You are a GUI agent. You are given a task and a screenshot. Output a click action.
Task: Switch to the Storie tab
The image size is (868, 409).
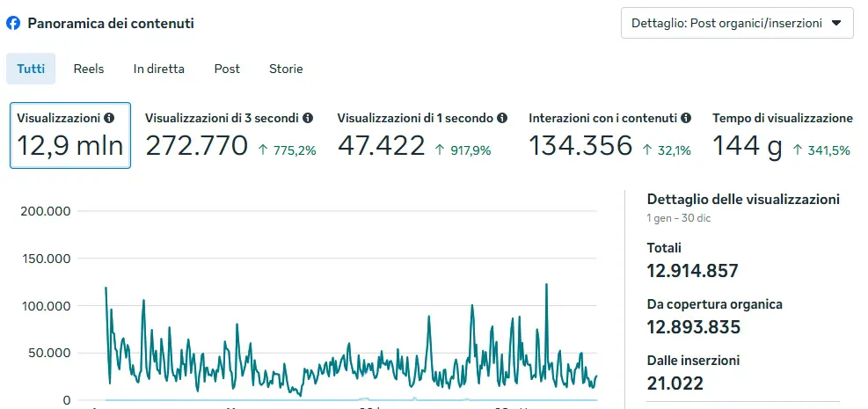click(x=286, y=69)
